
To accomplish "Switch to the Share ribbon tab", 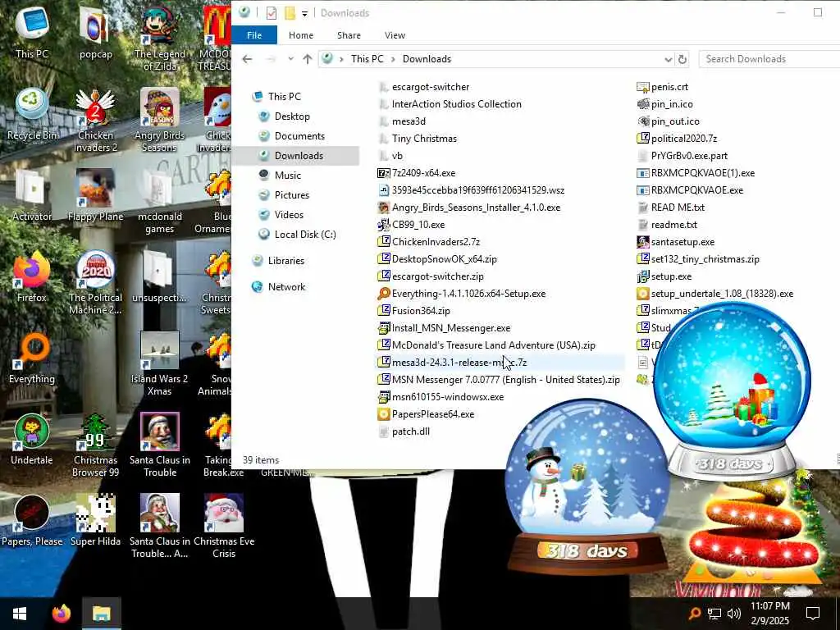I will pos(349,35).
